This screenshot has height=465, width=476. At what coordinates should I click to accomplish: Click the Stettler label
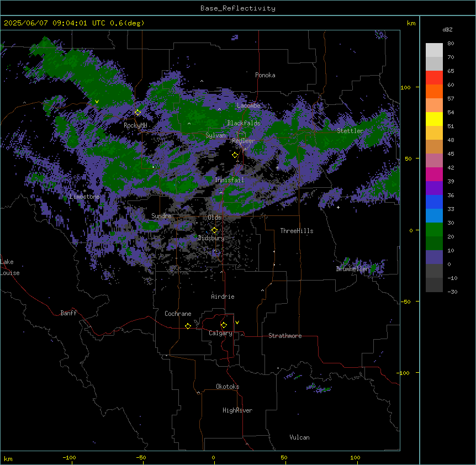(350, 131)
